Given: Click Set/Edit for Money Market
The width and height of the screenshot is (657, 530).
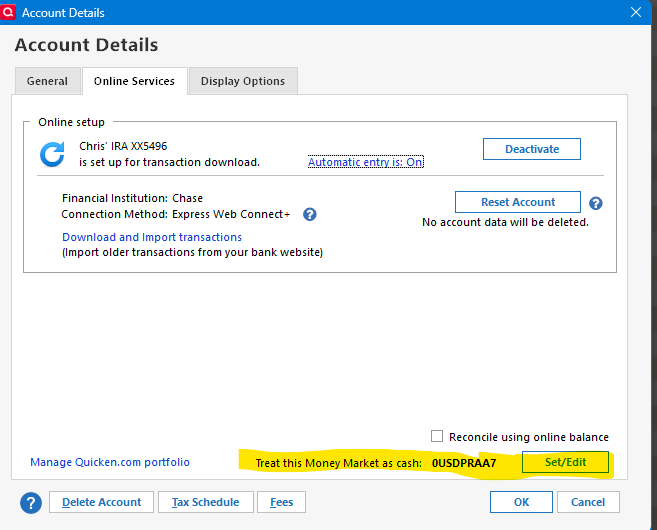Looking at the screenshot, I should 565,462.
